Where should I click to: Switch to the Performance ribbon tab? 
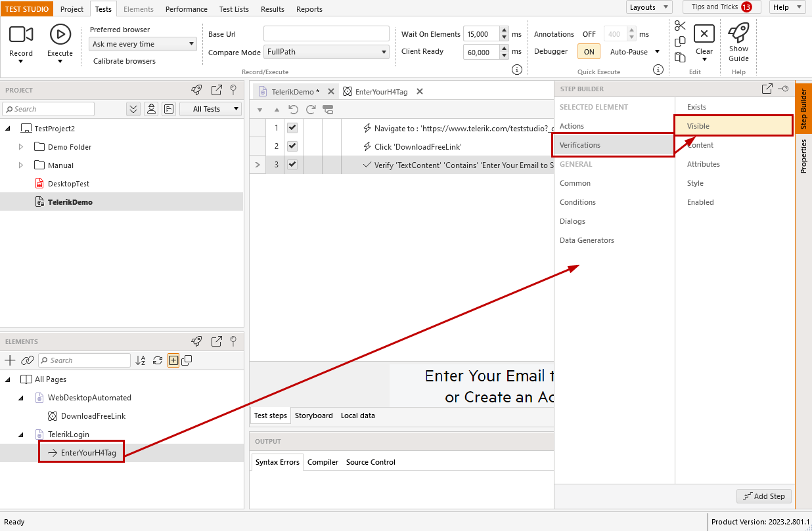pyautogui.click(x=186, y=9)
